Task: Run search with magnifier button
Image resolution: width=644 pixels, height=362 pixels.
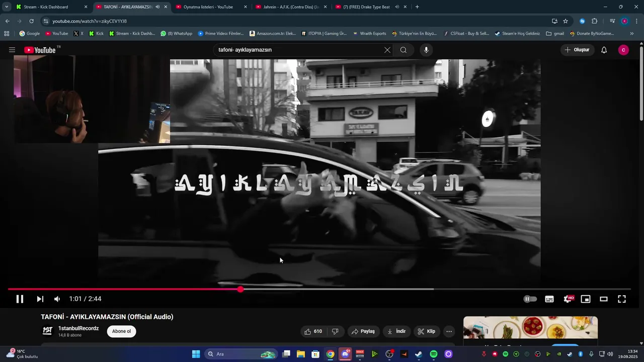Action: 404,50
